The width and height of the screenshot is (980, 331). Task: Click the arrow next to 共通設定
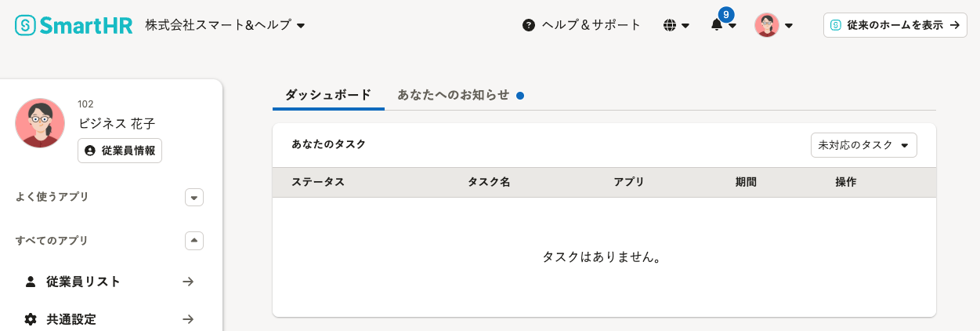coord(188,319)
